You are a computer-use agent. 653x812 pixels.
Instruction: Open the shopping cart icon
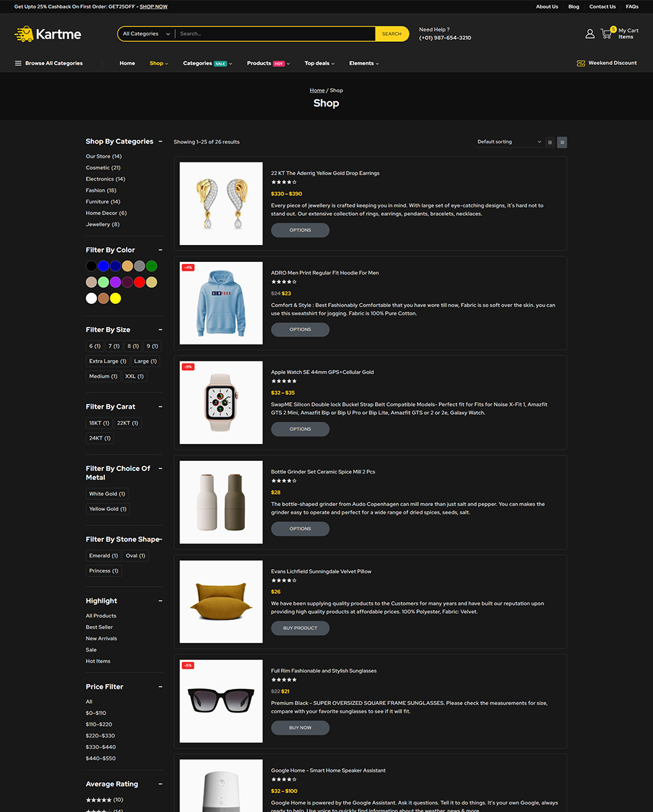tap(606, 33)
